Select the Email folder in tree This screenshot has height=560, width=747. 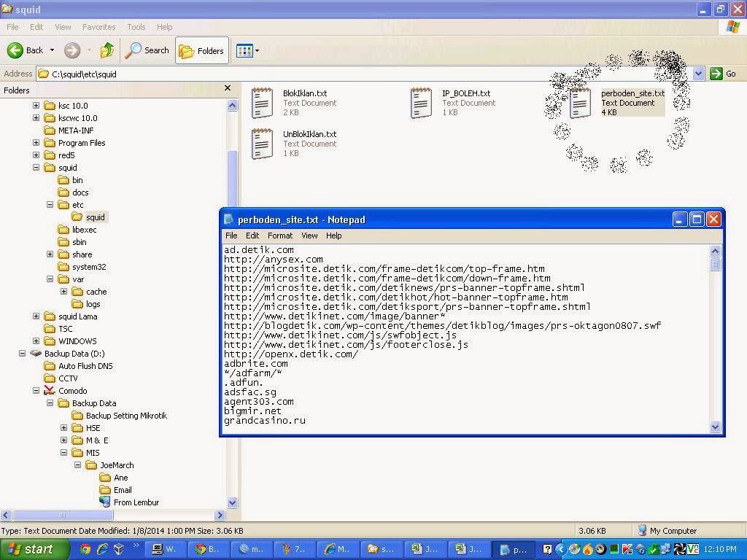[x=116, y=489]
